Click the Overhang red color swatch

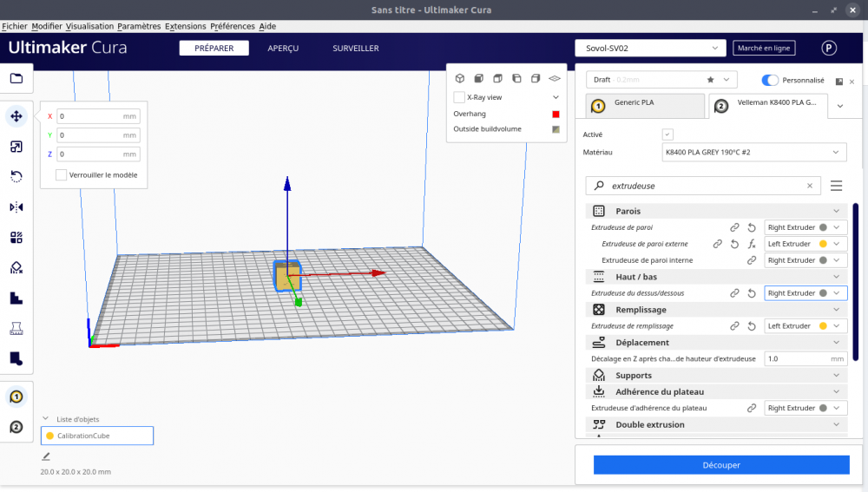(x=556, y=114)
